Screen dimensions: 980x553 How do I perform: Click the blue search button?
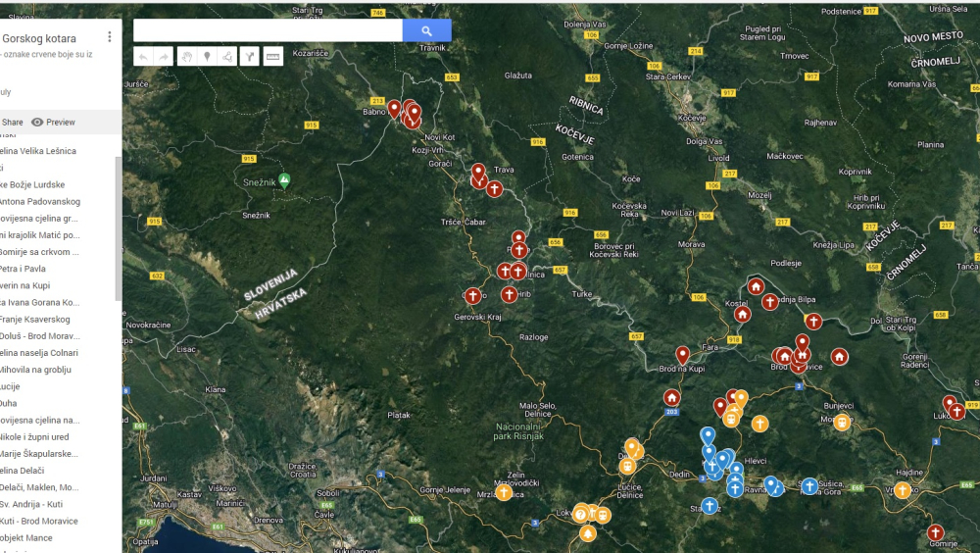426,30
